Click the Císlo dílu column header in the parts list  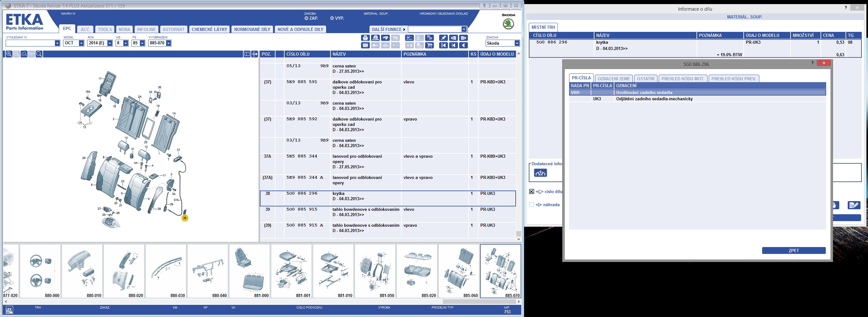pyautogui.click(x=307, y=54)
